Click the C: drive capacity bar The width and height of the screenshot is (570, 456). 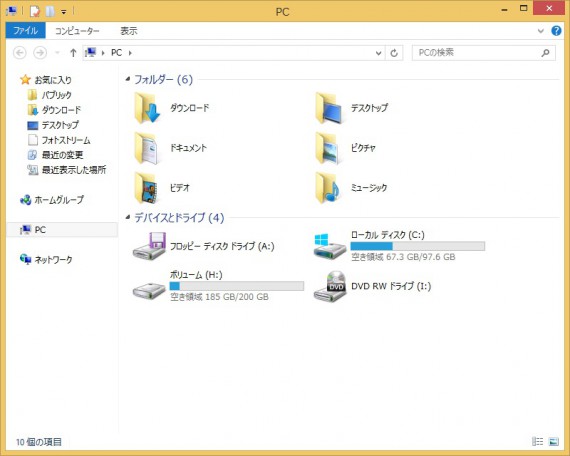[417, 246]
